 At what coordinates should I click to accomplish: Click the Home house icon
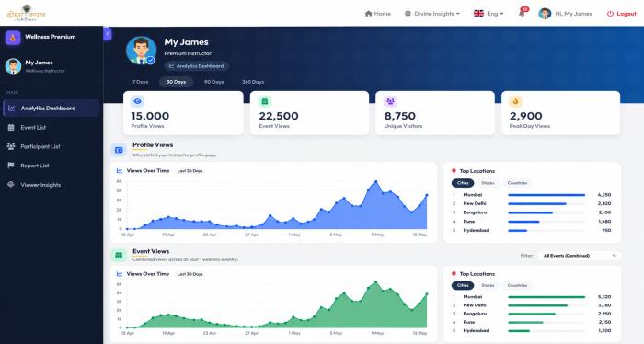[x=368, y=14]
